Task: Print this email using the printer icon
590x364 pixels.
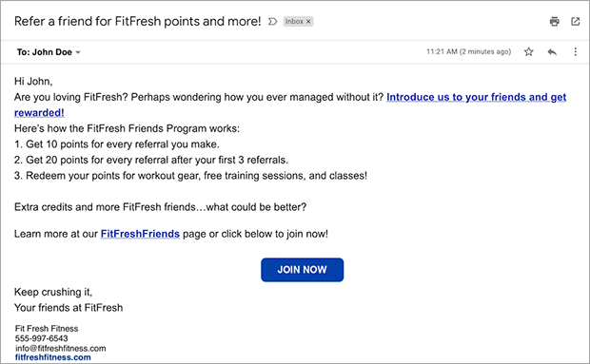Action: coord(554,22)
